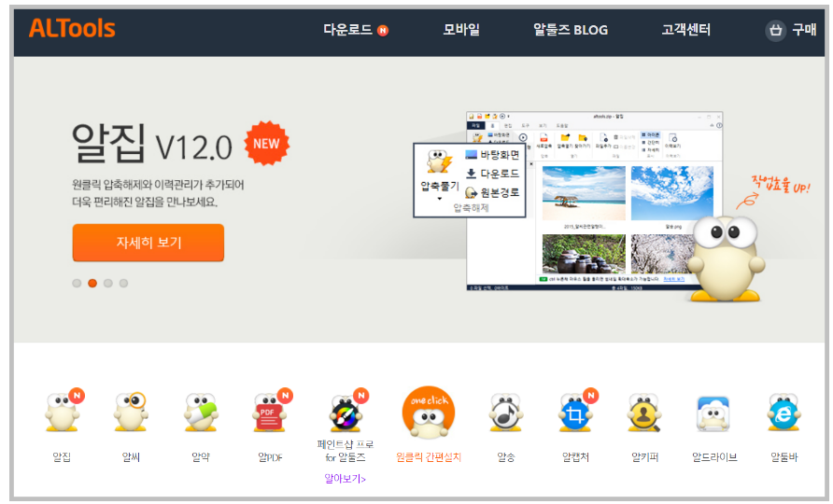The image size is (833, 504).
Task: Click the 알집 V12.0 banner heading
Action: click(152, 144)
